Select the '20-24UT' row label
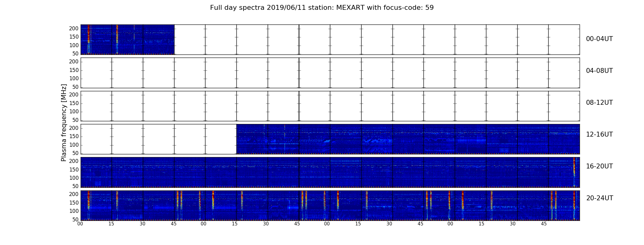 click(x=600, y=198)
